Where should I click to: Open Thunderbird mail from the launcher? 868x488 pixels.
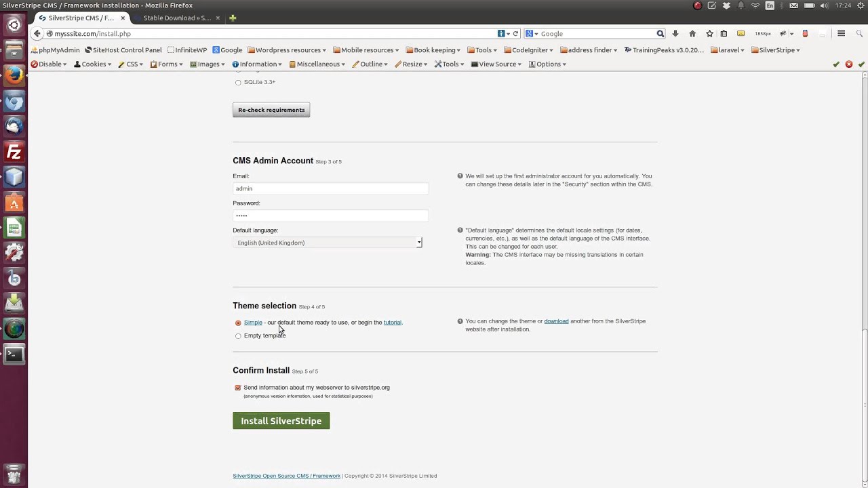coord(14,127)
